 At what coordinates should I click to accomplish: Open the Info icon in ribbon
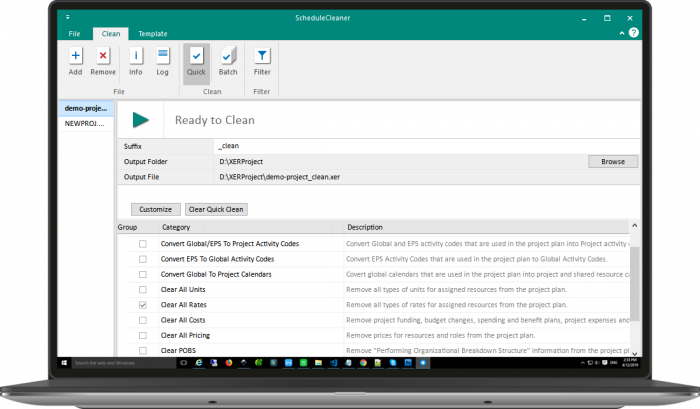pos(136,62)
